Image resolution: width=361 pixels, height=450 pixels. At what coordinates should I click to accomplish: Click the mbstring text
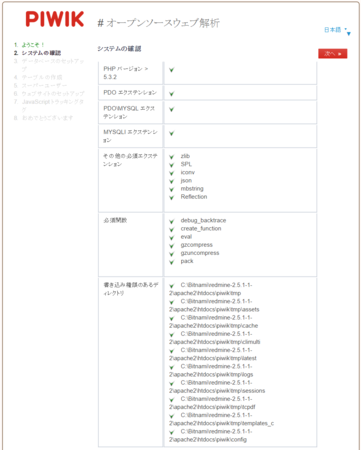[x=192, y=189]
